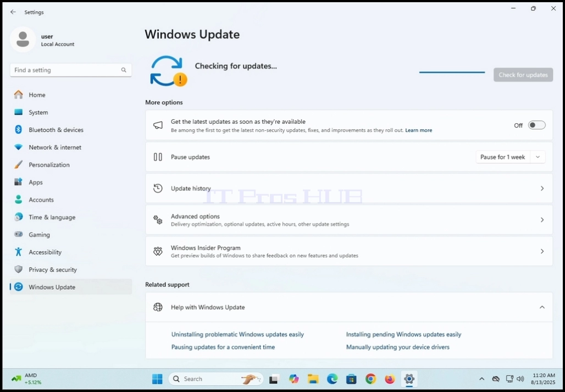Click the Advanced options gears icon

click(x=158, y=220)
